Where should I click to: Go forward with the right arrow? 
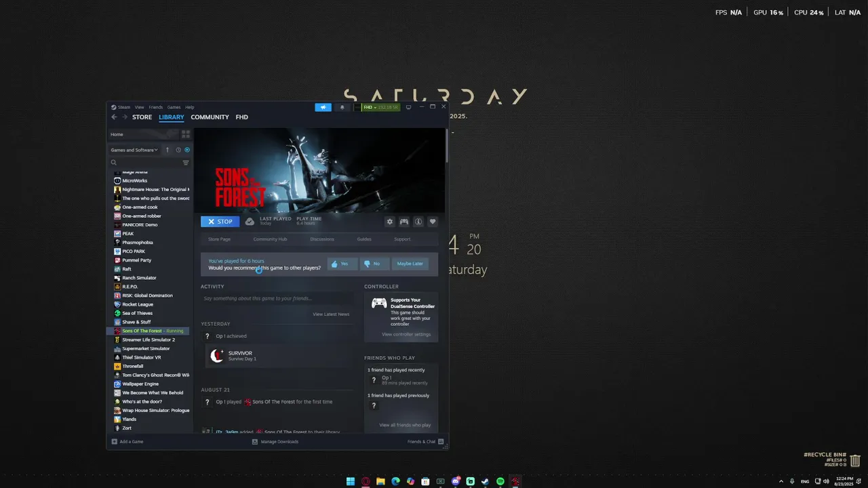tap(124, 117)
